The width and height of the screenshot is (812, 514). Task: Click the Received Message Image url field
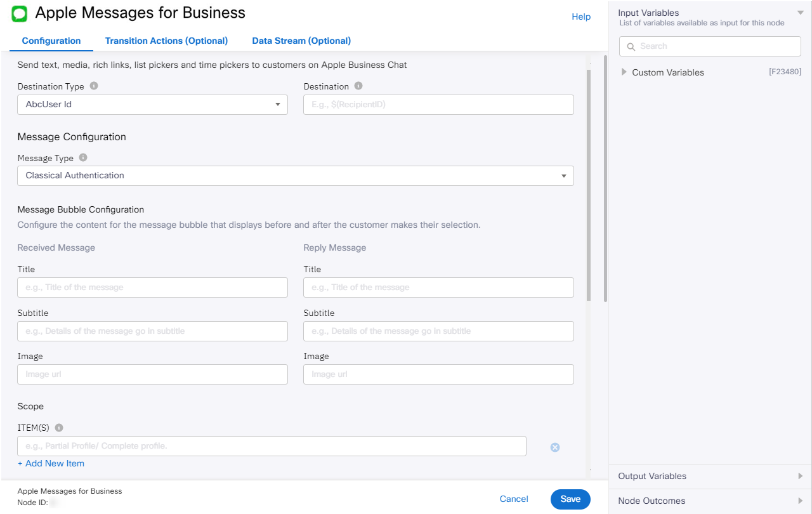click(152, 374)
